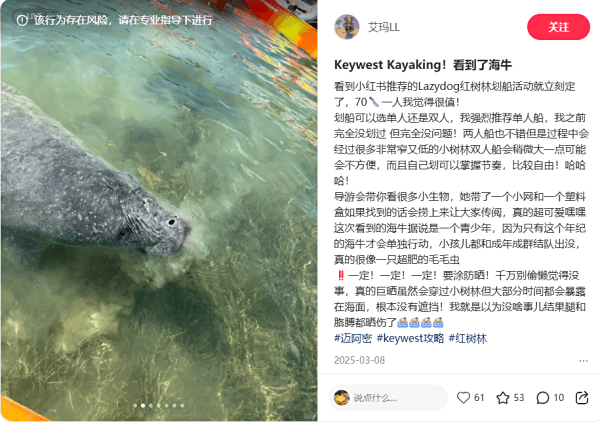
Task: Click the 说点什么 comment input field
Action: click(398, 398)
